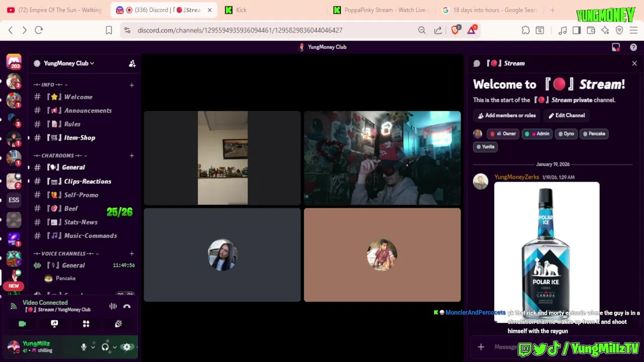Show connection info signal icon
The width and height of the screenshot is (644, 362).
click(x=14, y=306)
